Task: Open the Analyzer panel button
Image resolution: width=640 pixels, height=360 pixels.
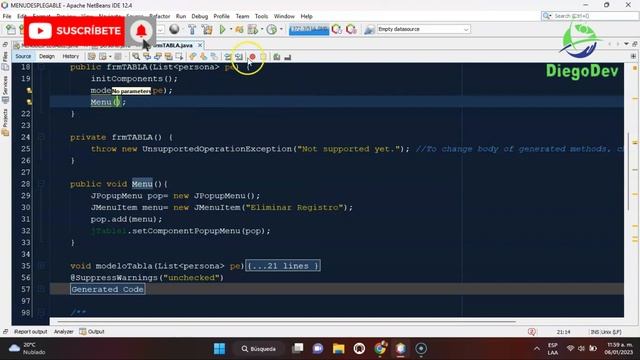Action: click(64, 332)
